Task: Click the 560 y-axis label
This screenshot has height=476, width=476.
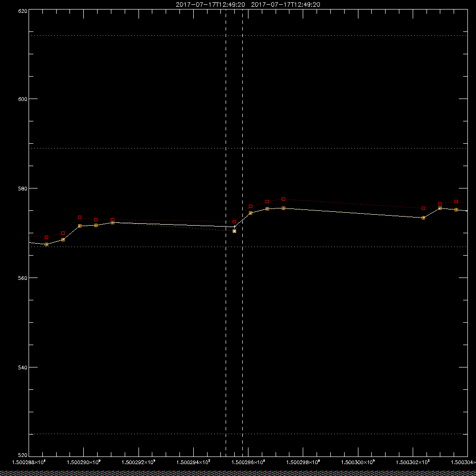Action: 23,278
